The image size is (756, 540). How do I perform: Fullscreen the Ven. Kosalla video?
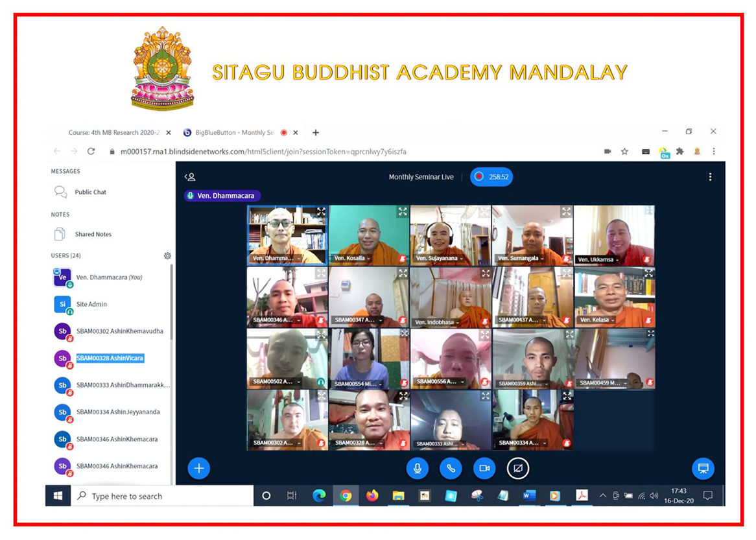click(403, 211)
